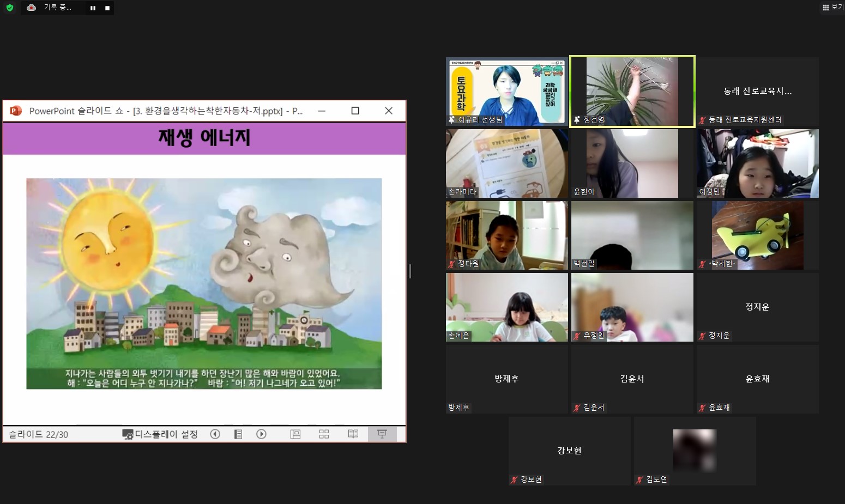Screen dimensions: 845x504
Task: Select 윤효재 participant tile
Action: 758,379
